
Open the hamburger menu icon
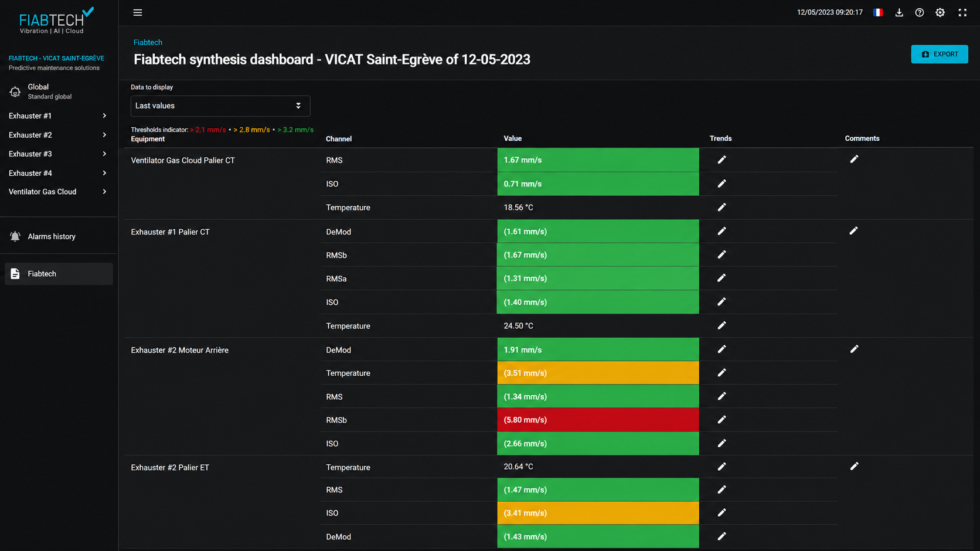click(x=138, y=12)
